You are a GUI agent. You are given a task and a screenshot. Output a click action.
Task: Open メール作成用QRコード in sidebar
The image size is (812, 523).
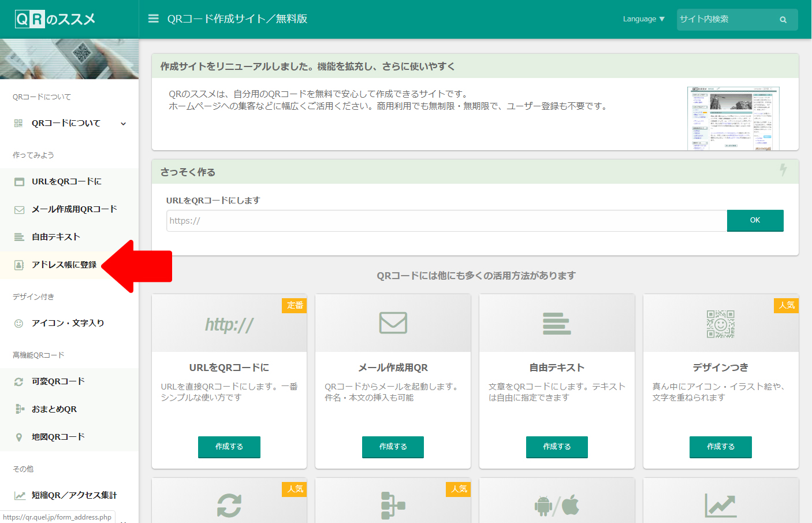click(x=69, y=209)
